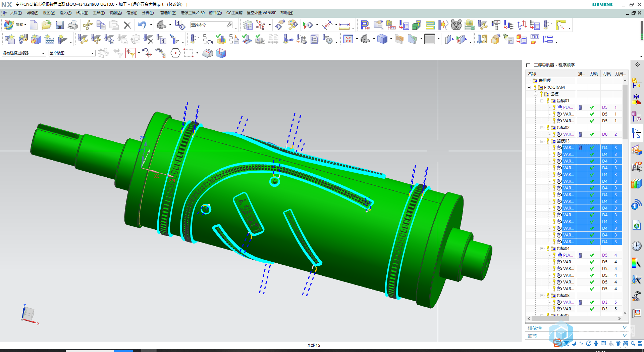Open the 分析(L) menu
Image resolution: width=644 pixels, height=352 pixels.
(x=148, y=13)
